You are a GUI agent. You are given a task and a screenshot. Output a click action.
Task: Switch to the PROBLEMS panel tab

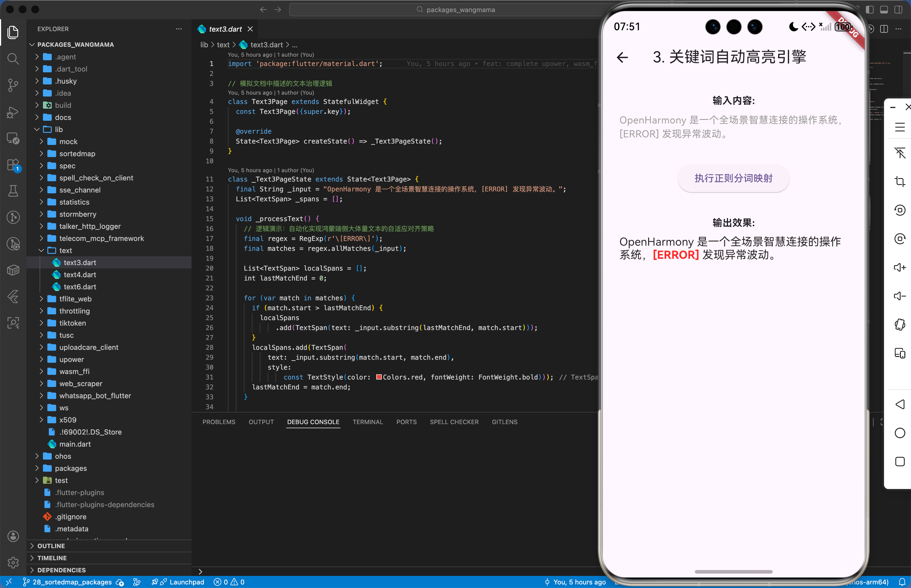219,422
